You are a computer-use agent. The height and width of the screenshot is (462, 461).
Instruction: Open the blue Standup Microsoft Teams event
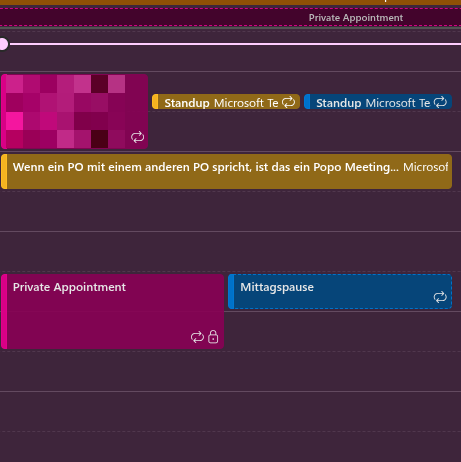(378, 102)
